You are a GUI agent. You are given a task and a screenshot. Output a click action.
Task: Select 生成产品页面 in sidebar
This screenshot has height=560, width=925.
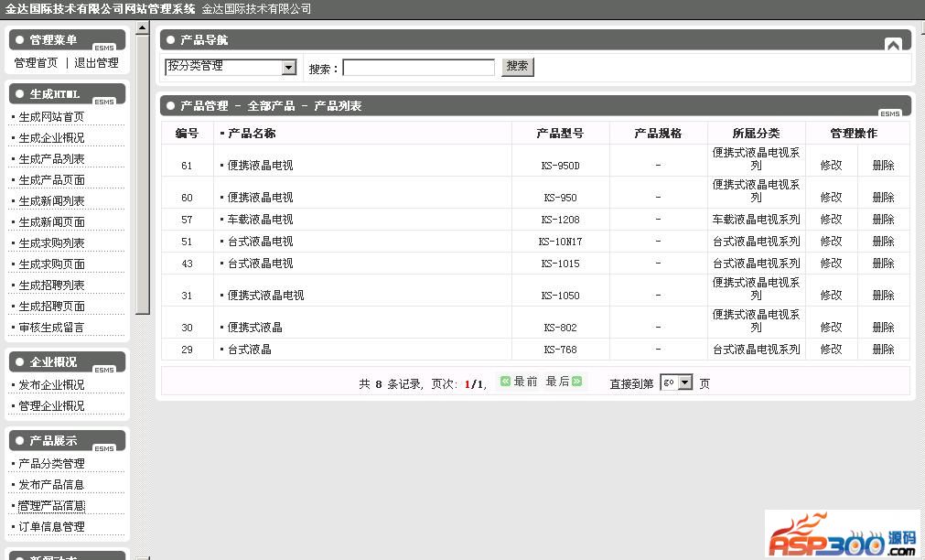tap(51, 180)
